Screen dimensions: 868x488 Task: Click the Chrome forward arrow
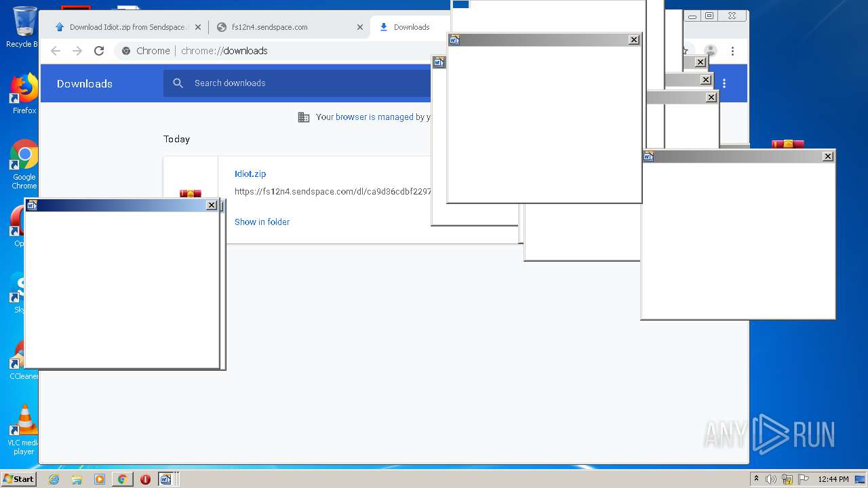coord(77,51)
